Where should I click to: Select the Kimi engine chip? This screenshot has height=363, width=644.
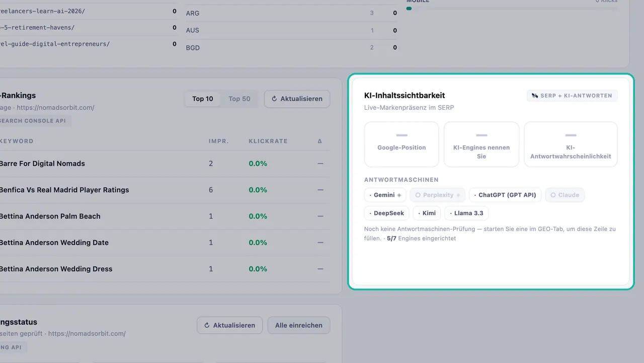427,213
